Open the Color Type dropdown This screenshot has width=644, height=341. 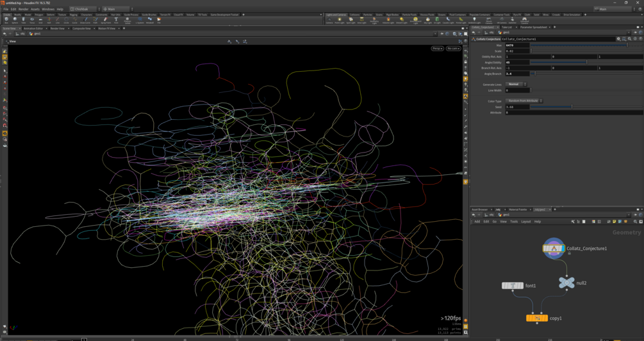(524, 101)
